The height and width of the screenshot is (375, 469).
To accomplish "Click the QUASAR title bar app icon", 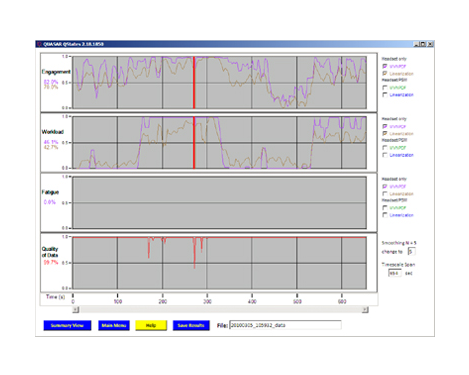I will pyautogui.click(x=40, y=44).
